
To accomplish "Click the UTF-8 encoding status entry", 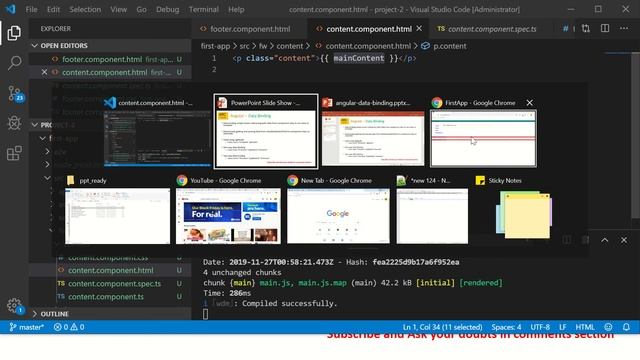I will (x=540, y=327).
